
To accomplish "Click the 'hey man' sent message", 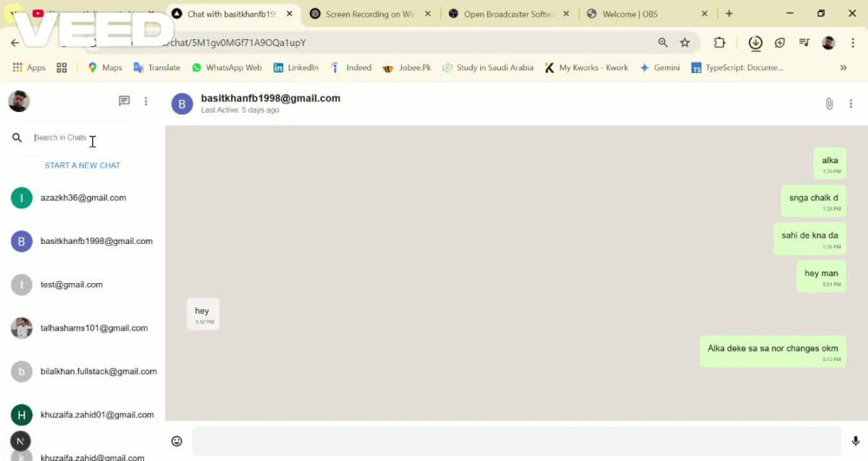I will click(821, 276).
